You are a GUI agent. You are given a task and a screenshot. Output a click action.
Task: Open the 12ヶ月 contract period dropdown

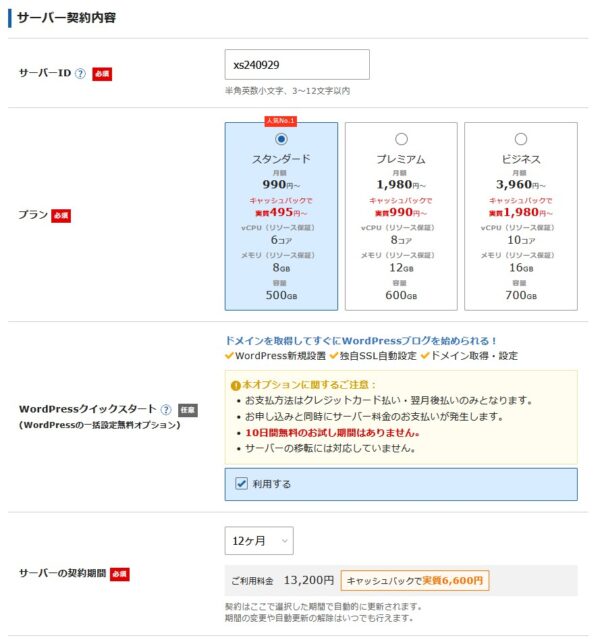[259, 541]
